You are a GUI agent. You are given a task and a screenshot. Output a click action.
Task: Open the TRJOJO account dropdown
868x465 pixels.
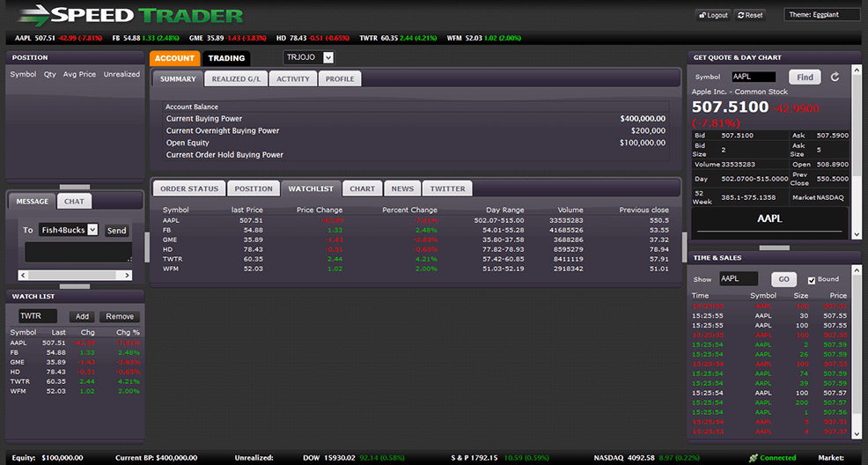point(309,57)
